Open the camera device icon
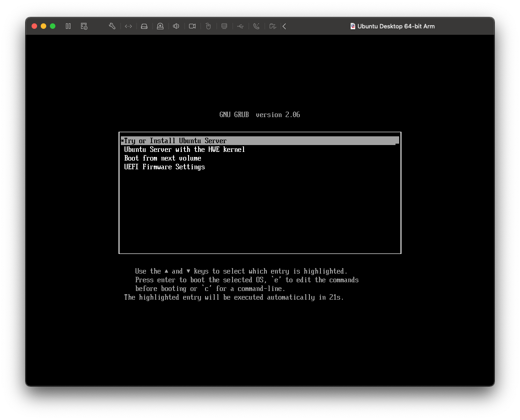520x420 pixels. (192, 26)
